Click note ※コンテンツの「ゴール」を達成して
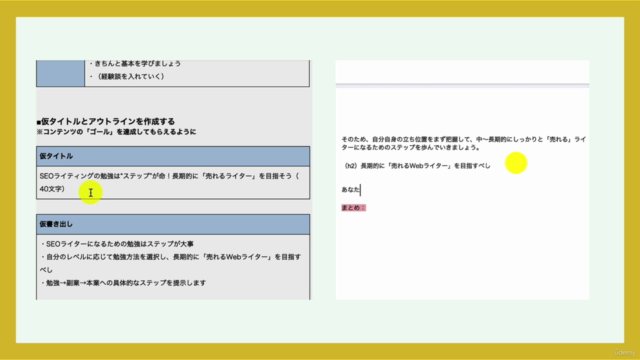This screenshot has height=360, width=640. pos(116,132)
